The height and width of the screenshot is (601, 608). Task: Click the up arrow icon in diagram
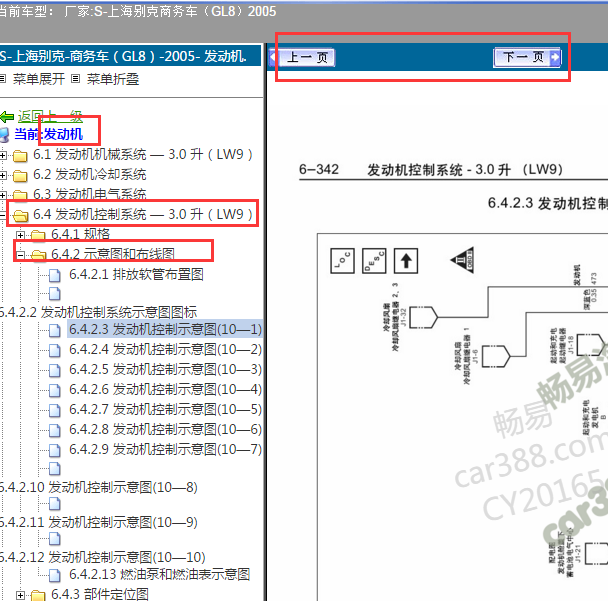click(406, 261)
